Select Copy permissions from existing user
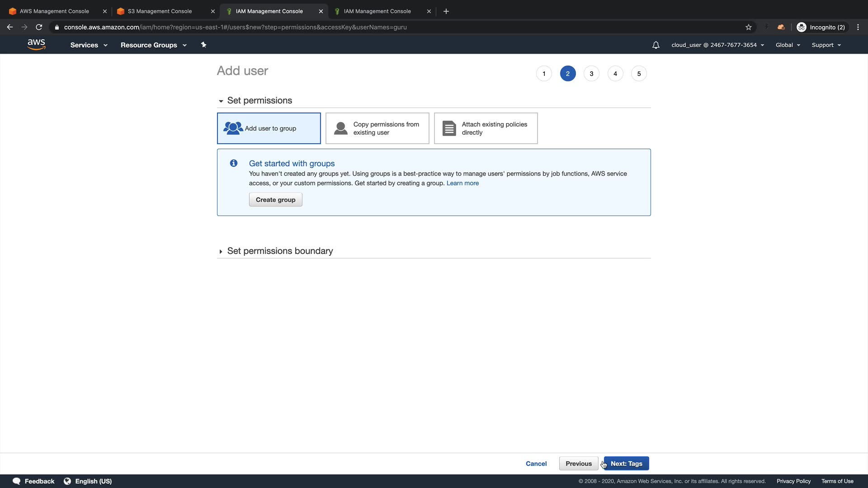Image resolution: width=868 pixels, height=488 pixels. click(x=377, y=128)
